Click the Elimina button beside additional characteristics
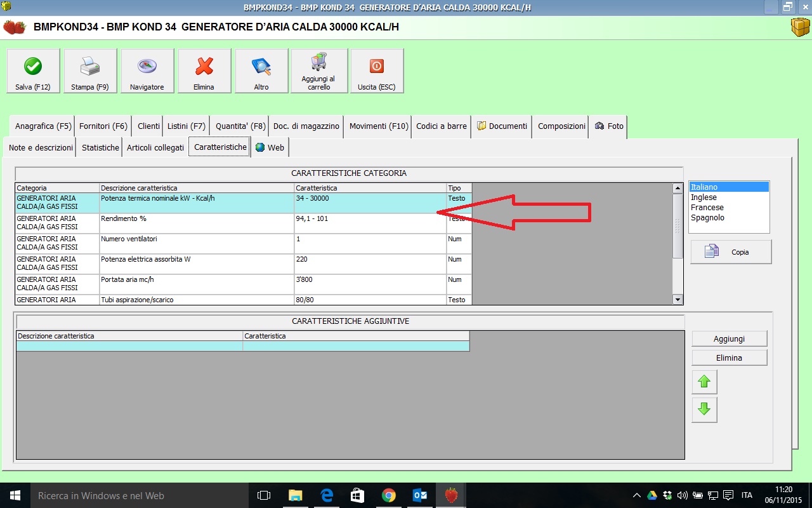The height and width of the screenshot is (508, 812). coord(729,358)
